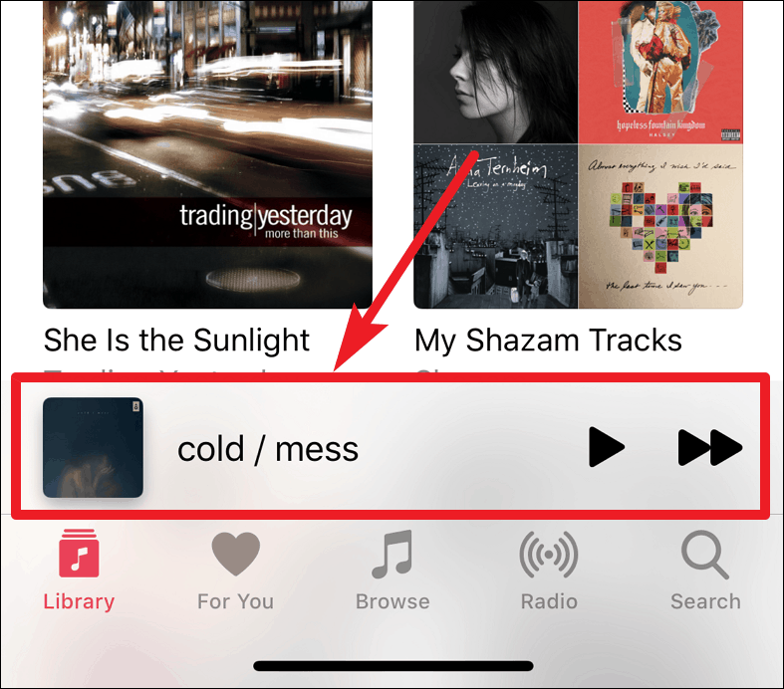Tap the Anna Ternheim album cover
Viewport: 784px width, 689px height.
(x=495, y=226)
